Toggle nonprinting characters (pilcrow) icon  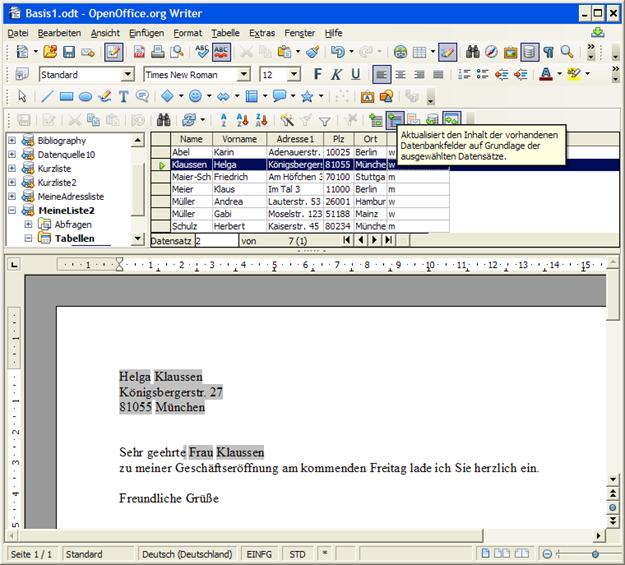coord(547,52)
